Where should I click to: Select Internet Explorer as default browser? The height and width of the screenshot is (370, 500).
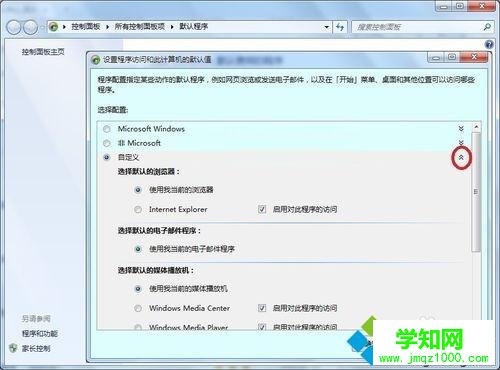click(x=138, y=210)
